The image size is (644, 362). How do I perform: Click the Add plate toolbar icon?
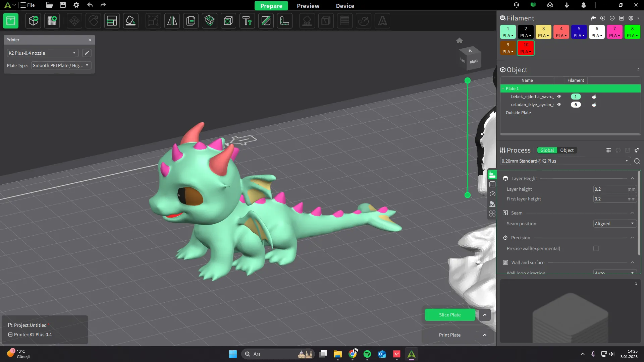point(52,21)
